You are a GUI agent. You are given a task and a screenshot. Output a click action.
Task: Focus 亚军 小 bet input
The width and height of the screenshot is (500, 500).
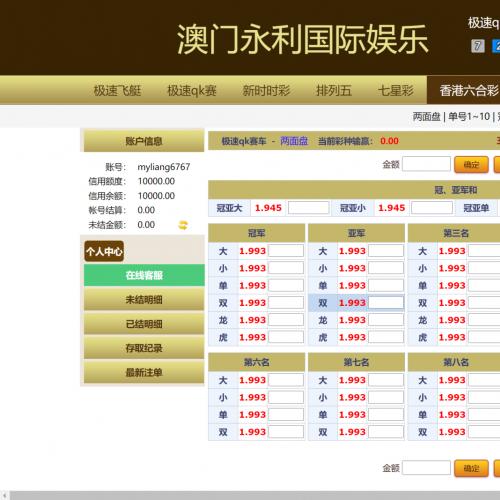coord(386,268)
